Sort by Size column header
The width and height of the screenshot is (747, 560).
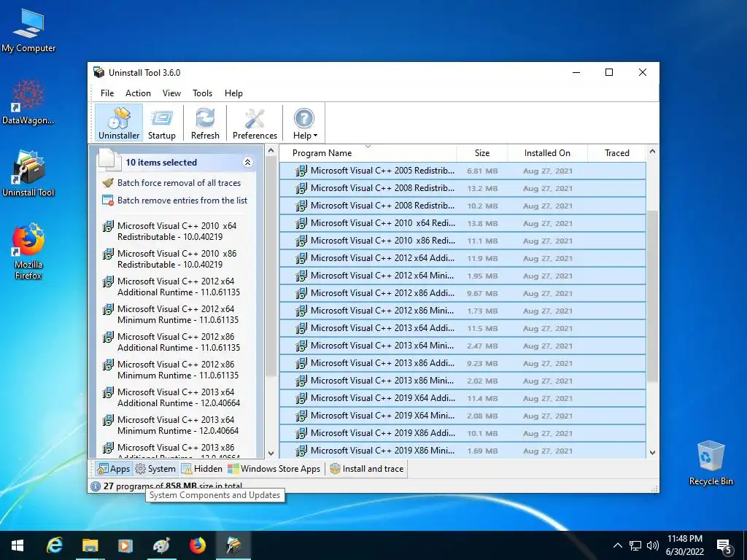pos(482,153)
